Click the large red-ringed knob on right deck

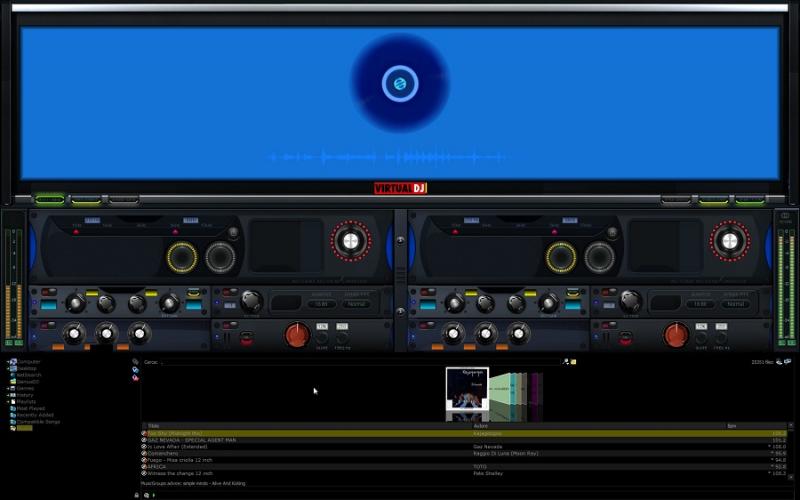pyautogui.click(x=730, y=241)
